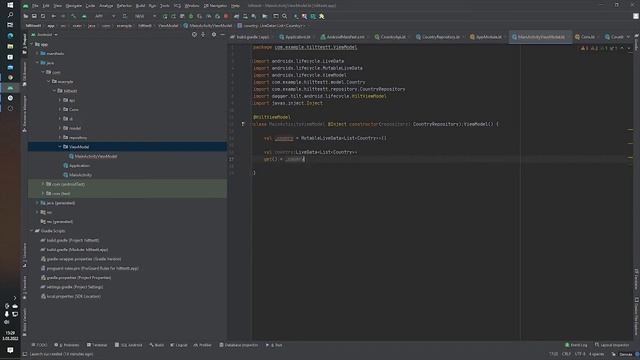The image size is (640, 360).
Task: Click the Save All toolbar icon
Action: [34, 16]
